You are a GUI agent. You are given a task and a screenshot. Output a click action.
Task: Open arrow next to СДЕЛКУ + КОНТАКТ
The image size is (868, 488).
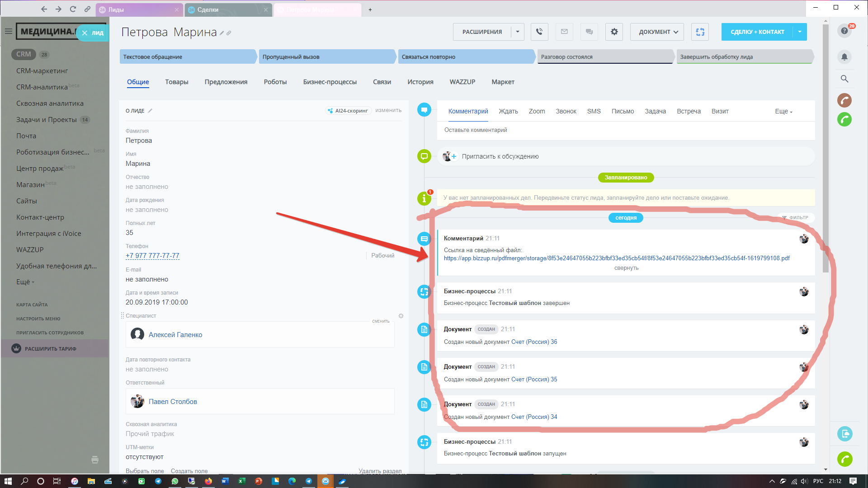[x=800, y=32]
